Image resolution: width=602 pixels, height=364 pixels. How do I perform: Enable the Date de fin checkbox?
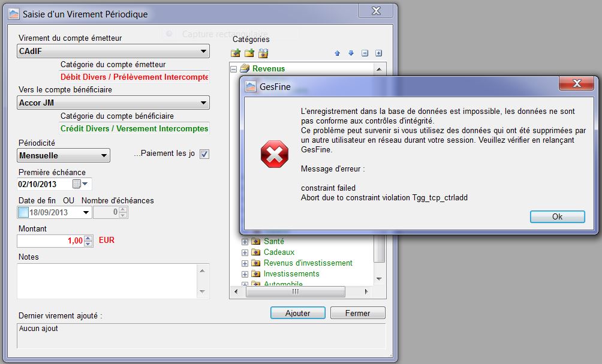pos(23,212)
